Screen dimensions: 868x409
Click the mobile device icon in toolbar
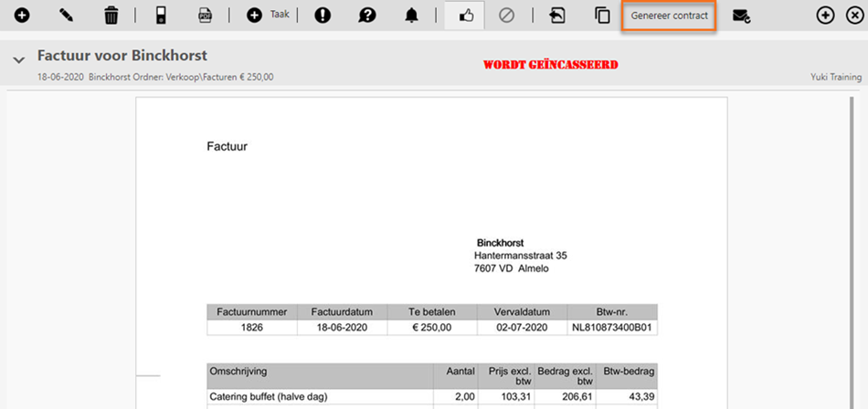click(x=161, y=16)
